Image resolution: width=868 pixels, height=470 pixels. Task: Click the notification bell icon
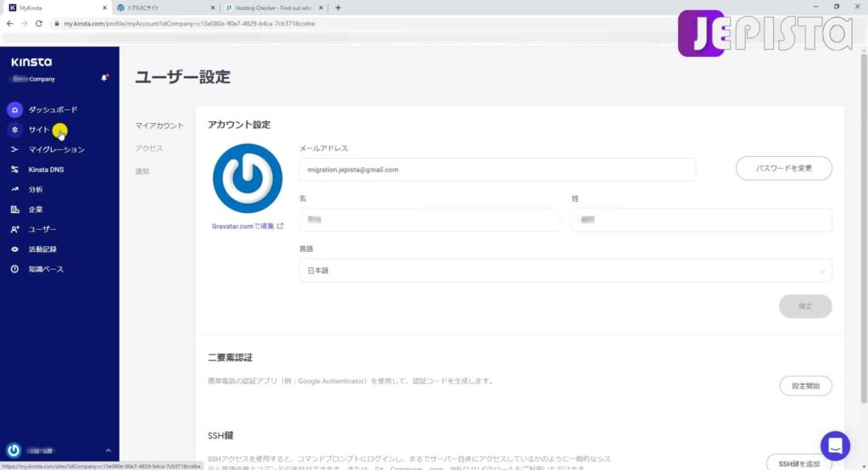[x=104, y=77]
